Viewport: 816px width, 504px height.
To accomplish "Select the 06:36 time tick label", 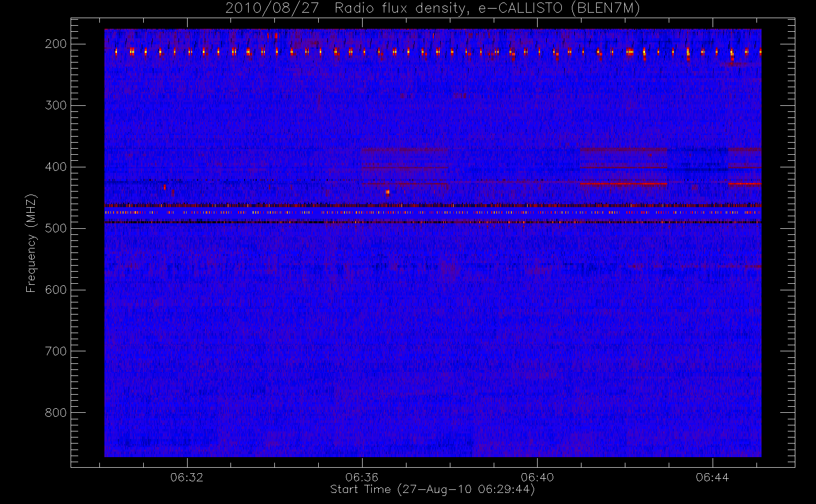I will pyautogui.click(x=362, y=477).
